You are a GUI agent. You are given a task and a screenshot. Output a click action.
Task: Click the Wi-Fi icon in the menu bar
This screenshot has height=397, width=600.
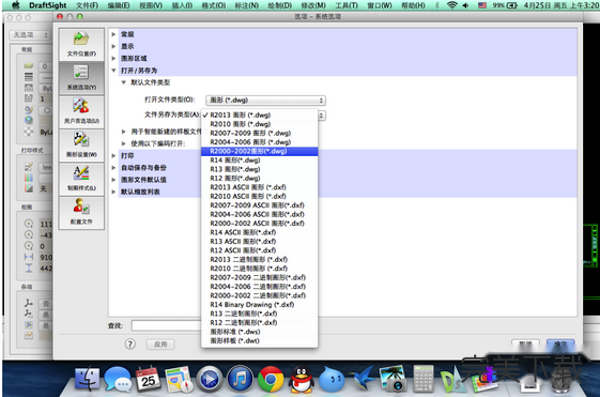pyautogui.click(x=452, y=5)
